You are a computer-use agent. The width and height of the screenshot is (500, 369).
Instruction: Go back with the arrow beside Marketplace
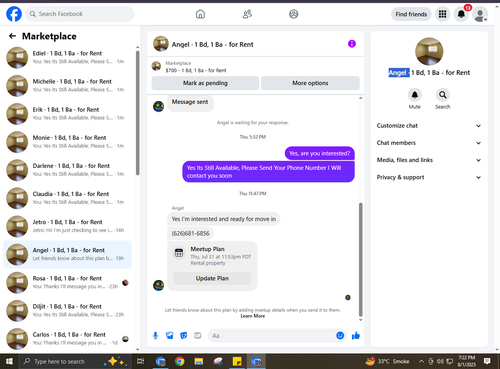[12, 36]
